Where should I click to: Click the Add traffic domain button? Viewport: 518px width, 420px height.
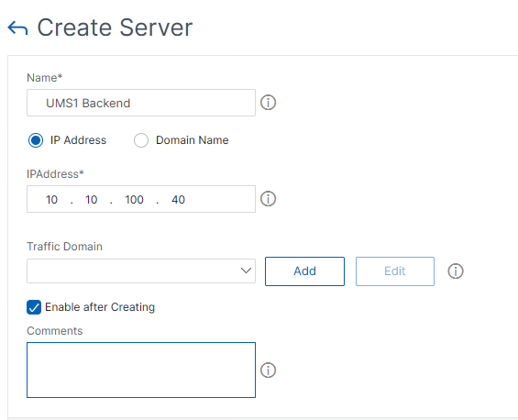click(304, 271)
